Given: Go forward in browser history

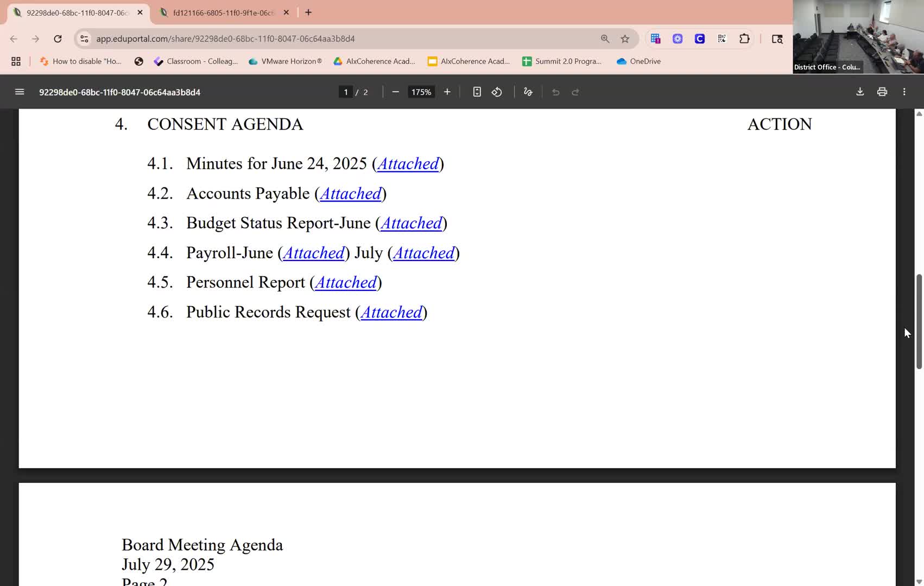Looking at the screenshot, I should tap(35, 39).
